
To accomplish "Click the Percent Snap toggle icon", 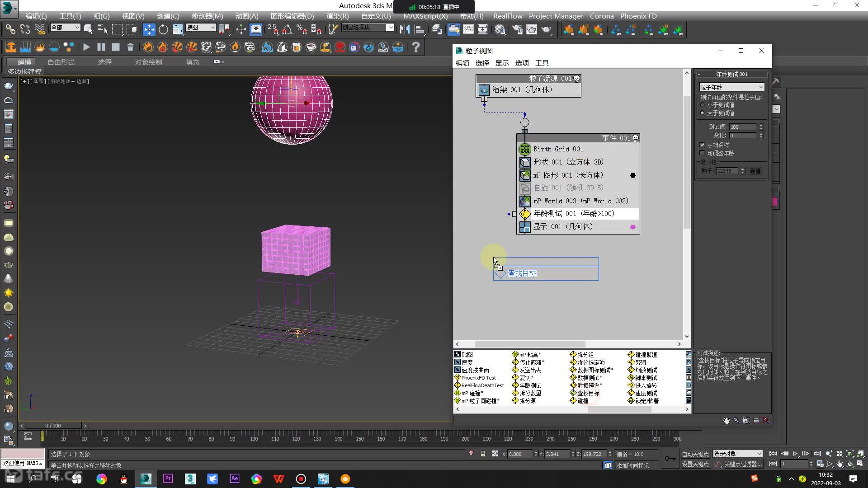I will tap(302, 29).
